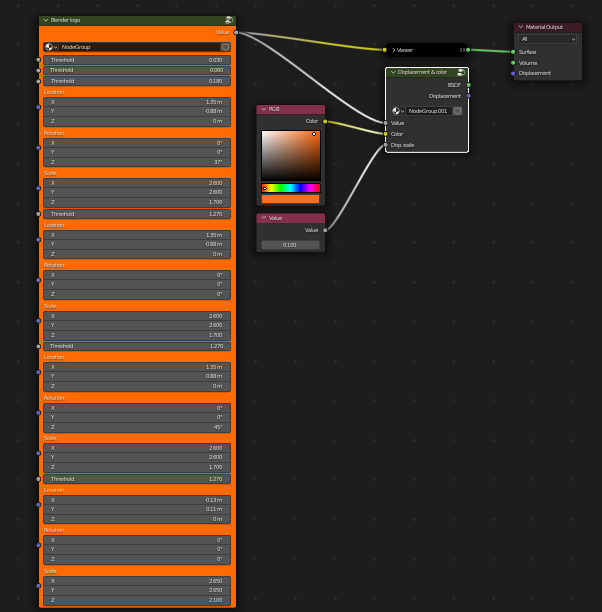Click the Value node field showing 0.100

click(290, 245)
